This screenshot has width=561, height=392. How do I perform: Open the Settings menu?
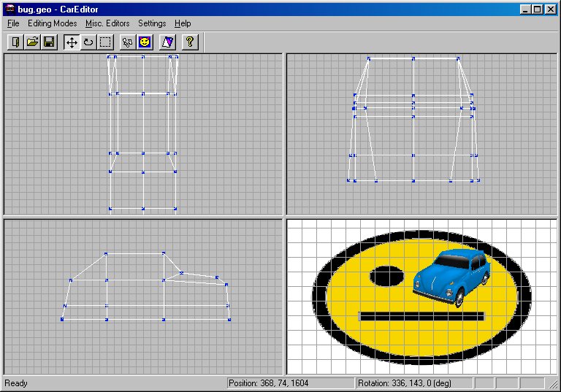click(152, 23)
